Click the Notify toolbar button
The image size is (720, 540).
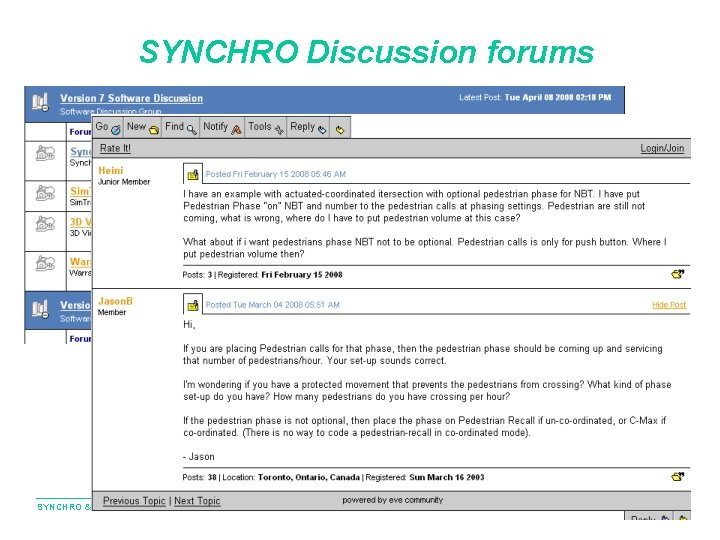222,127
